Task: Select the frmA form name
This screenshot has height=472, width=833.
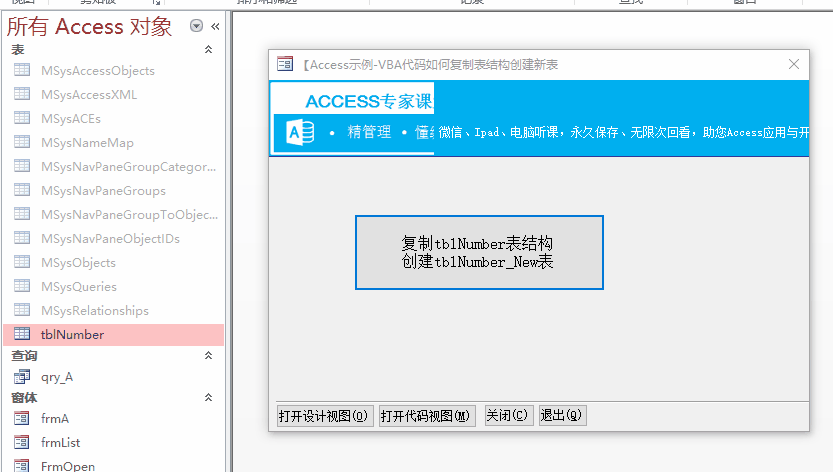Action: pyautogui.click(x=55, y=419)
